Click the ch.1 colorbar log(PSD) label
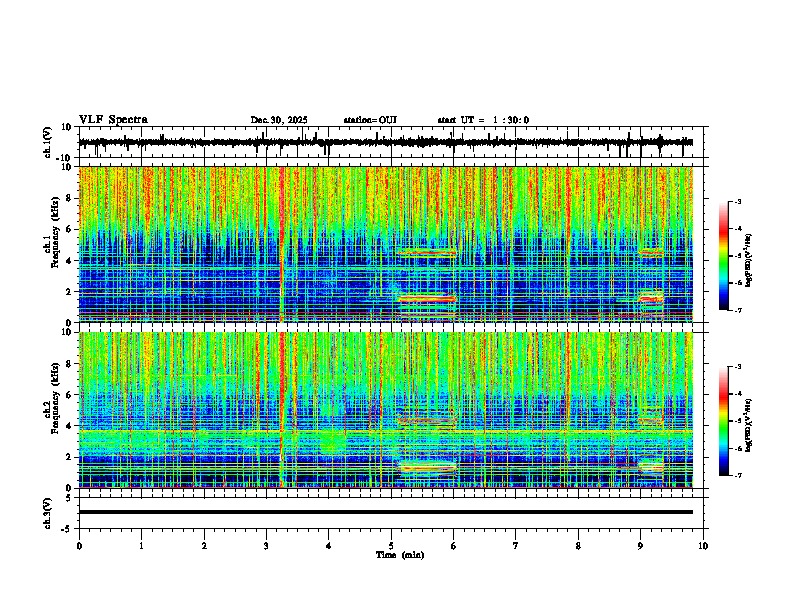The image size is (792, 612). (x=749, y=260)
